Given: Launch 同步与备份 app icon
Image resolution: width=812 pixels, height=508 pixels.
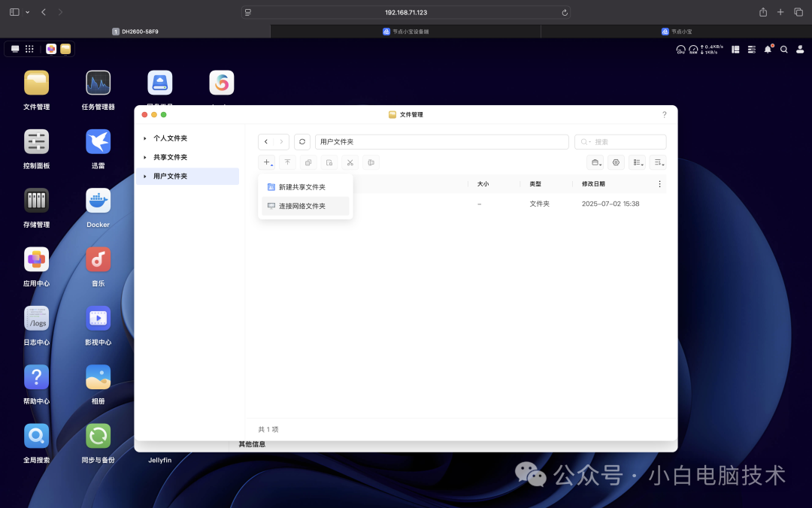Looking at the screenshot, I should click(98, 436).
